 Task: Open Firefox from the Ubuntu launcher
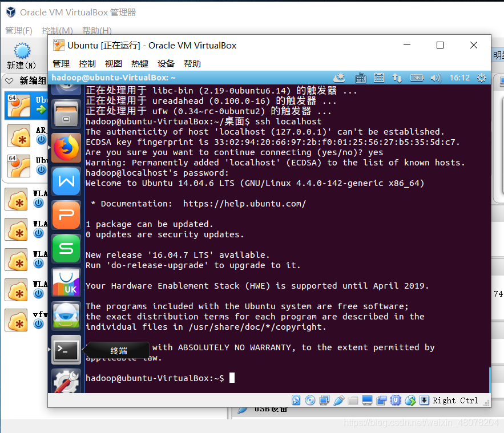[x=65, y=147]
